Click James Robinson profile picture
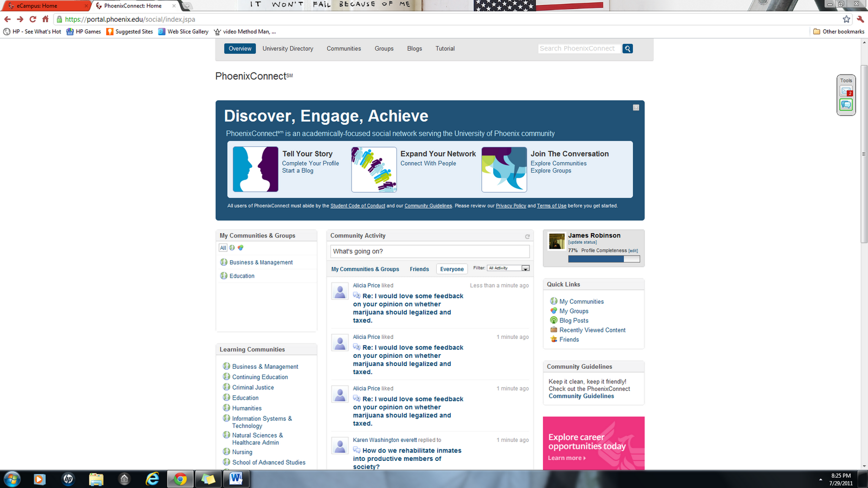The height and width of the screenshot is (488, 868). pos(557,241)
